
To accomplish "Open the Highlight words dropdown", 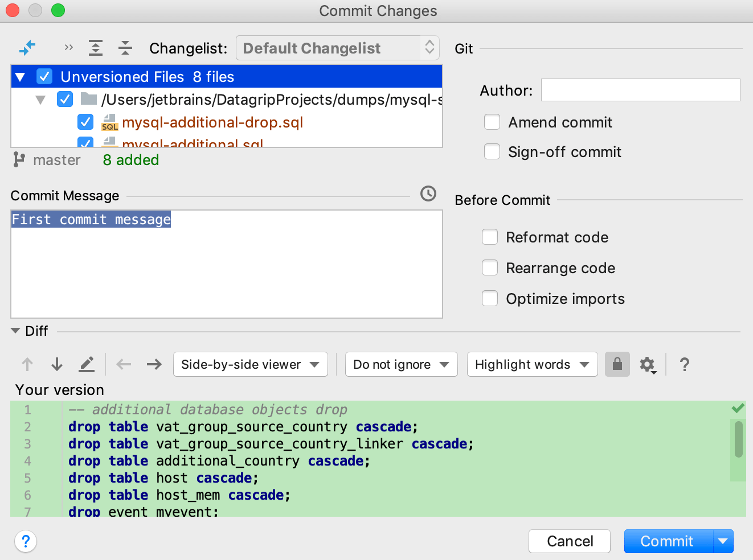I will pos(533,364).
